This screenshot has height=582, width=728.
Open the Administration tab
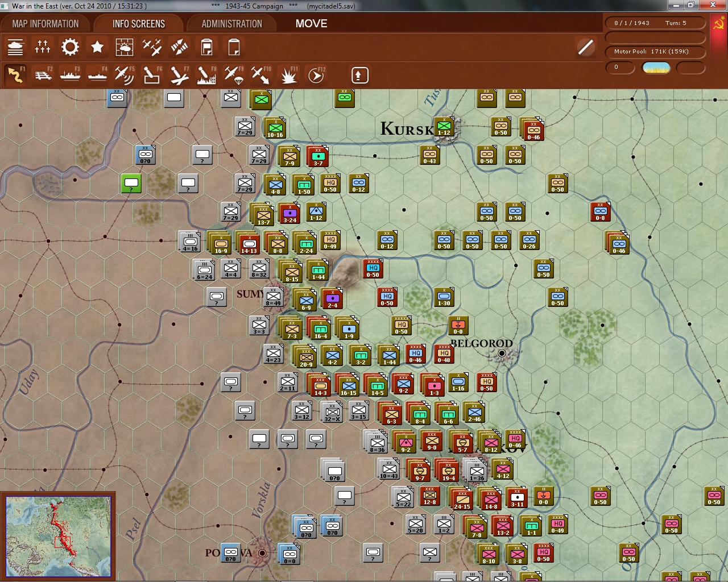click(231, 24)
